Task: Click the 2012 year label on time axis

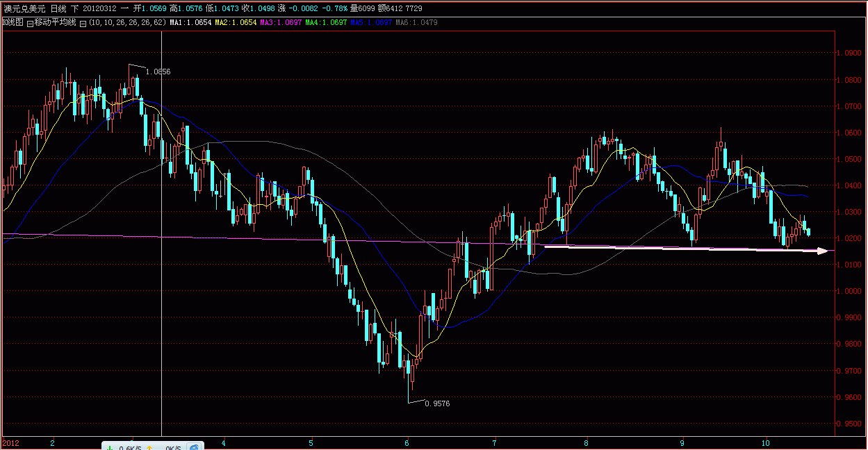Action: pyautogui.click(x=10, y=442)
